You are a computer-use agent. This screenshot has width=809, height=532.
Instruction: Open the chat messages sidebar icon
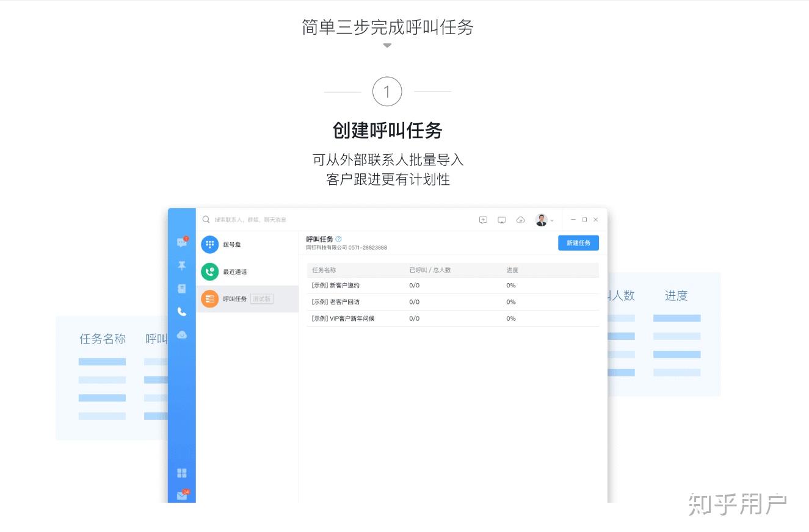click(181, 242)
